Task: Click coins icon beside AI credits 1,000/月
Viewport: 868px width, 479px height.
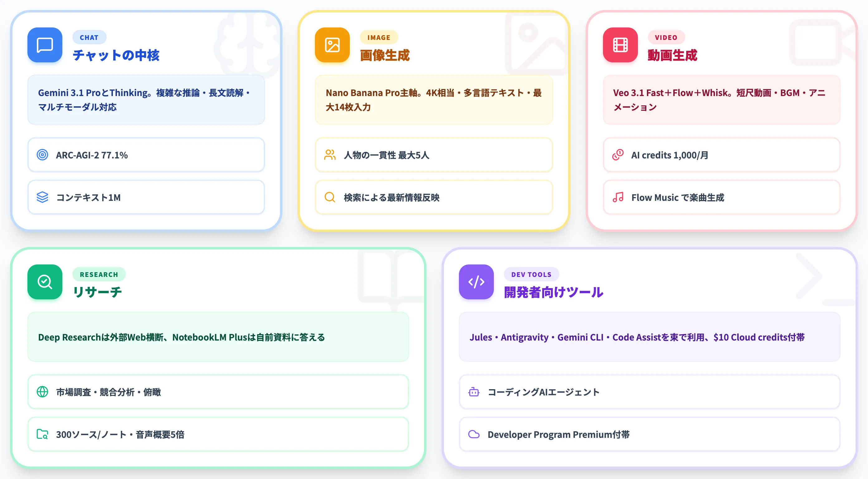Action: click(618, 155)
